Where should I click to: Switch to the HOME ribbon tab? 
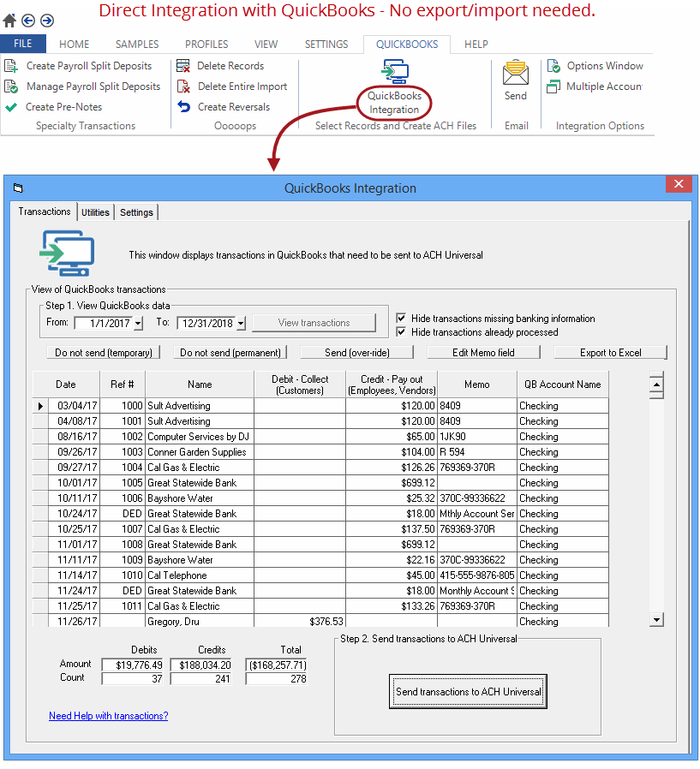pos(74,45)
